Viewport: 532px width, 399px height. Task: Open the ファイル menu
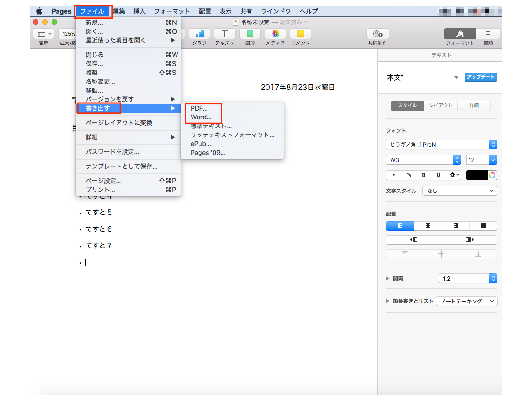92,11
